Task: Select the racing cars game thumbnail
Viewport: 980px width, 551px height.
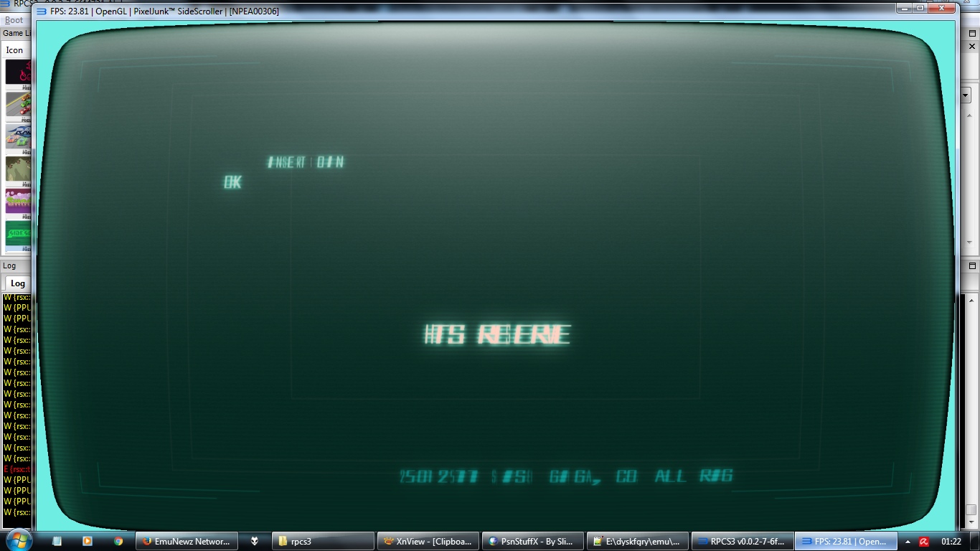Action: pos(19,105)
